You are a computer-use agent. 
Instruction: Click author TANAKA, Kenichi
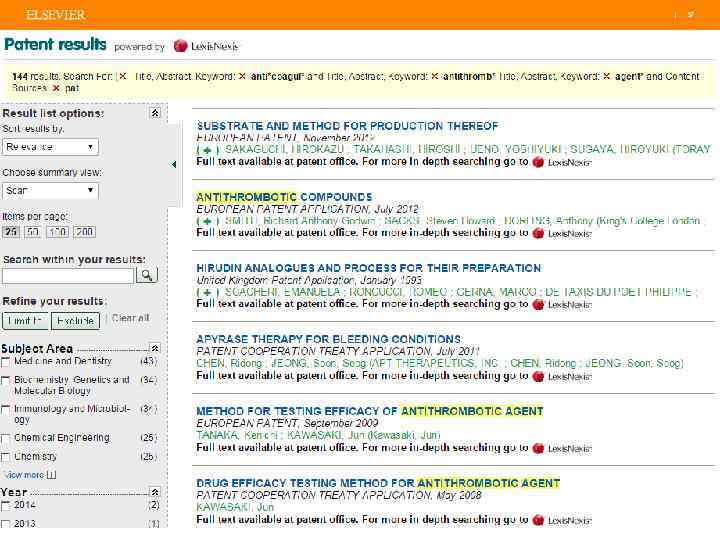tap(236, 435)
